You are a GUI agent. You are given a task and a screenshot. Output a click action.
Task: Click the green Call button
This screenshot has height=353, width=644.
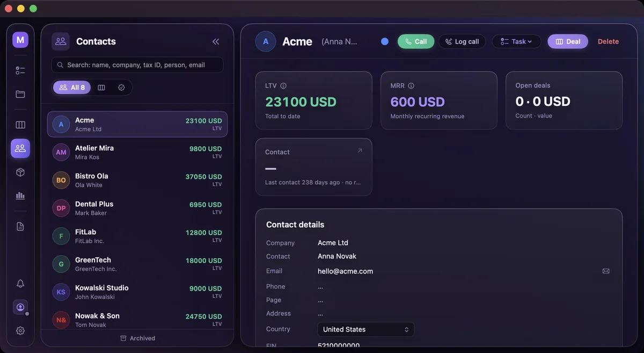[x=416, y=41]
